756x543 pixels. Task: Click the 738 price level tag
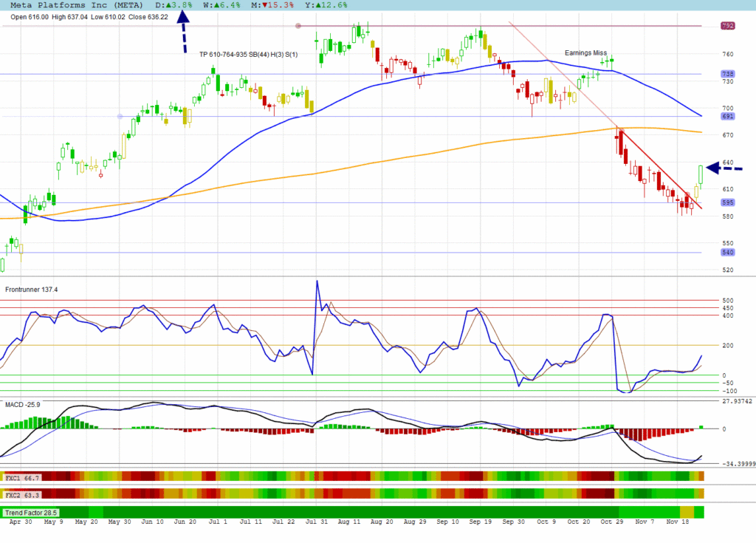coord(728,74)
